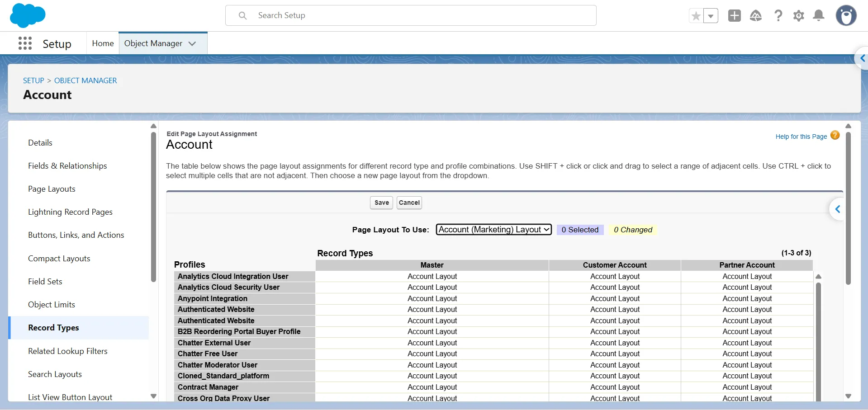
Task: Focus the Search Setup input field
Action: tap(411, 15)
